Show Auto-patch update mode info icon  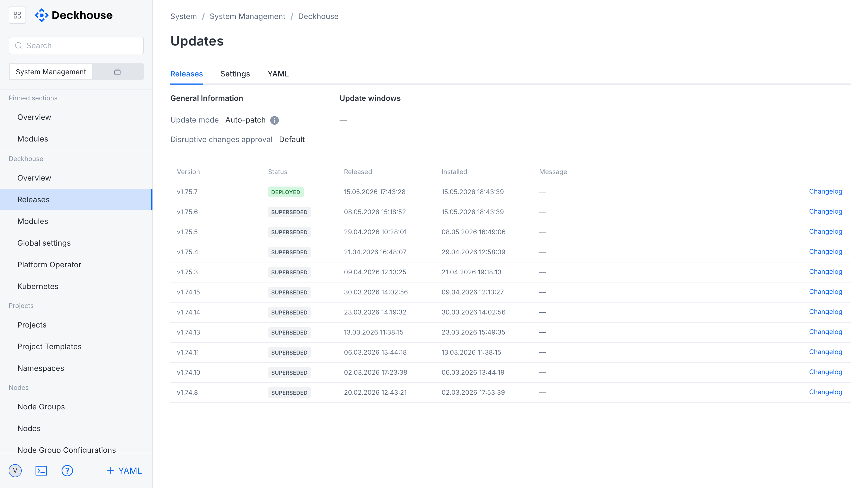point(274,120)
